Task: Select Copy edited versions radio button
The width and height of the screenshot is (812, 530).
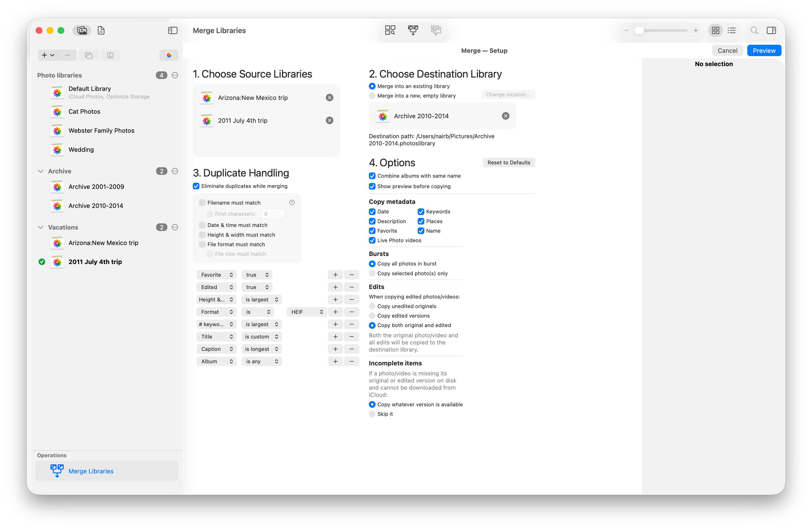Action: (372, 316)
